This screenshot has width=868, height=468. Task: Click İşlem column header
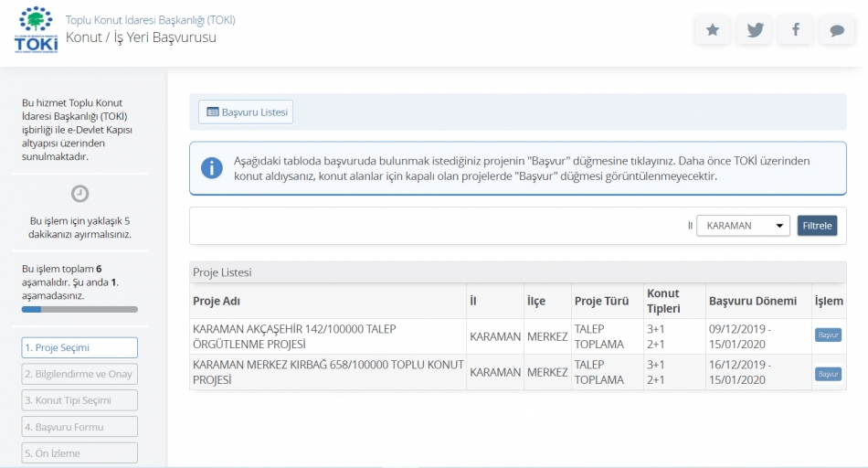pos(829,301)
